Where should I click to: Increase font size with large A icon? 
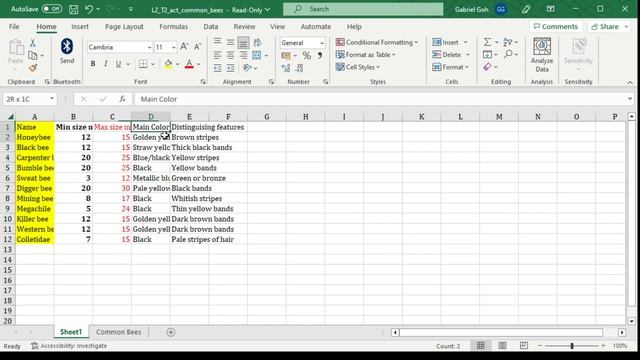[x=184, y=47]
